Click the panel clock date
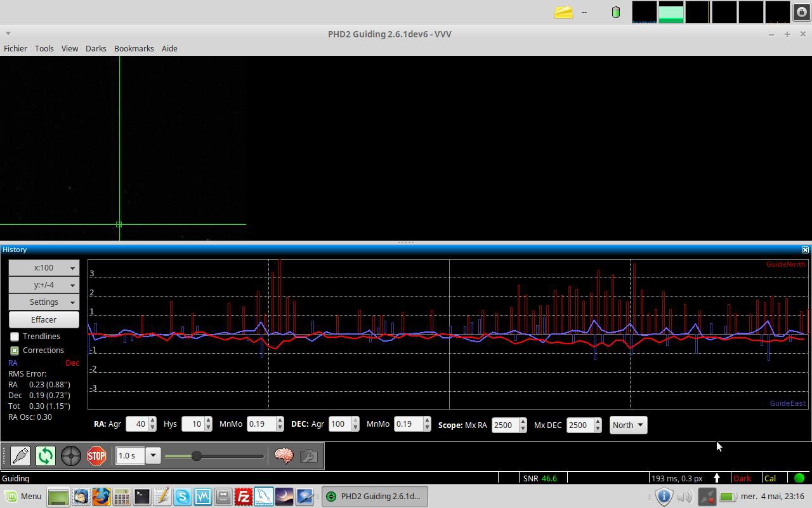Viewport: 812px width, 508px height. [x=772, y=497]
